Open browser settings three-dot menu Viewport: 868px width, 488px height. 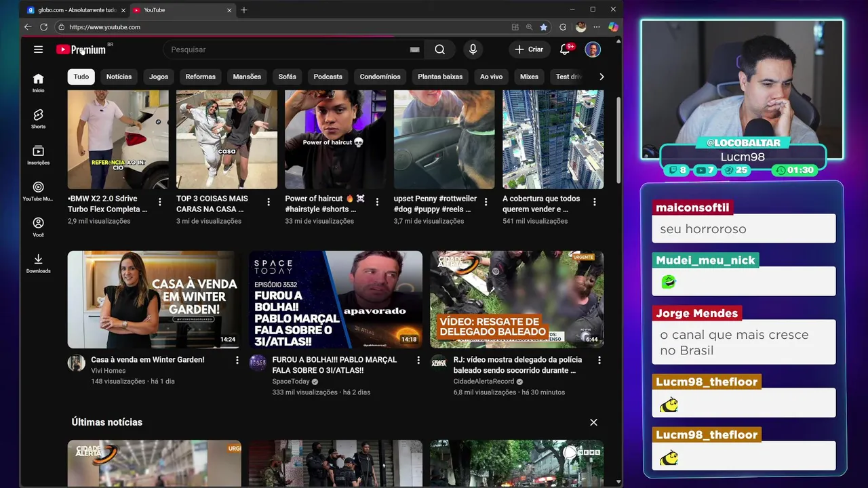(x=596, y=27)
